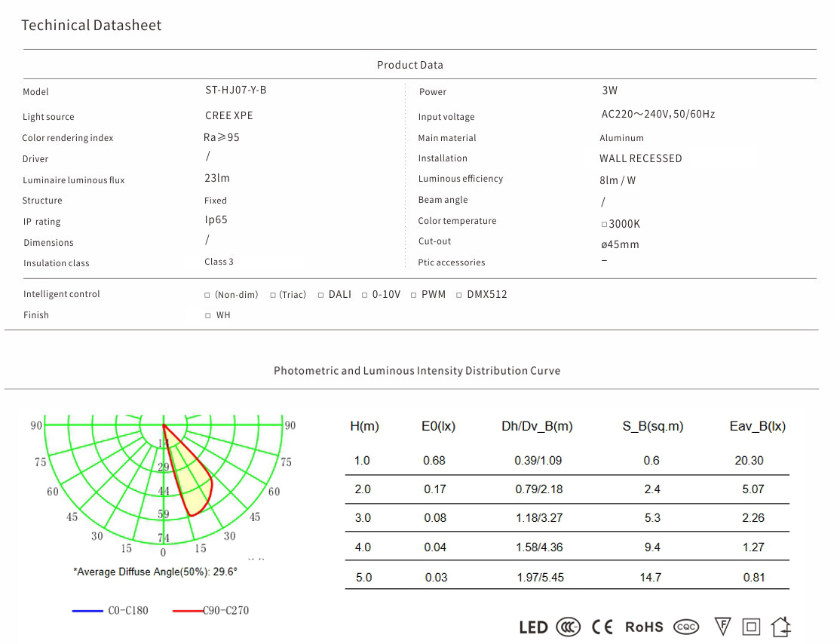This screenshot has width=840, height=644.
Task: Enable the DMX512 checkbox
Action: tap(459, 295)
